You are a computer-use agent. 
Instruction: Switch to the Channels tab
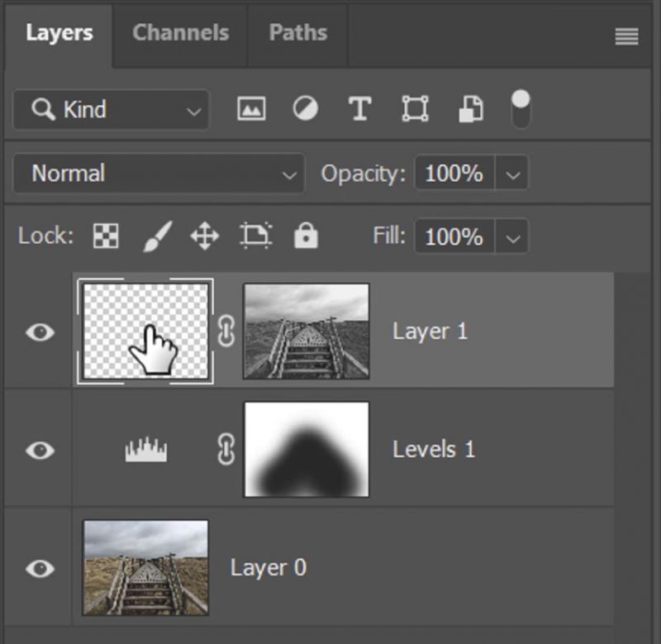(x=179, y=33)
